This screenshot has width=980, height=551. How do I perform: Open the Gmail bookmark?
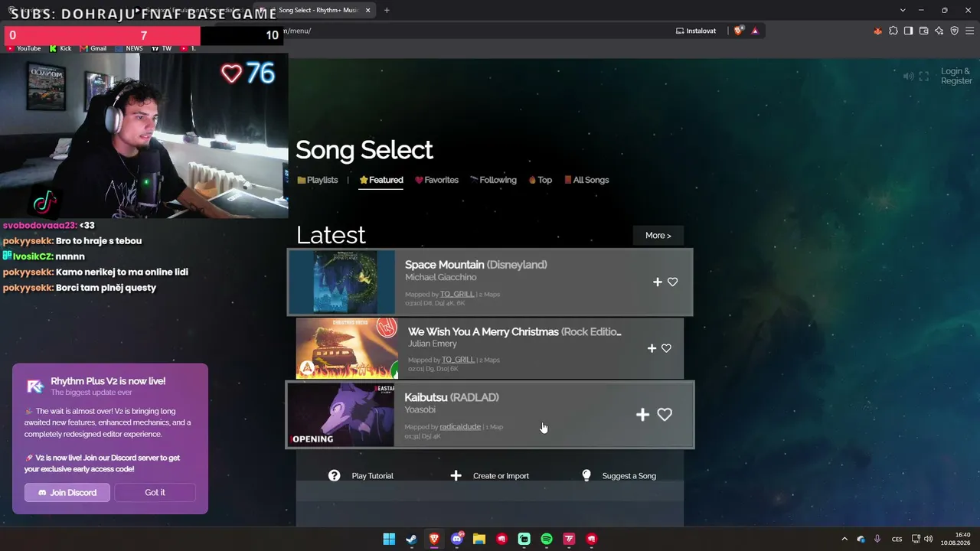(93, 48)
